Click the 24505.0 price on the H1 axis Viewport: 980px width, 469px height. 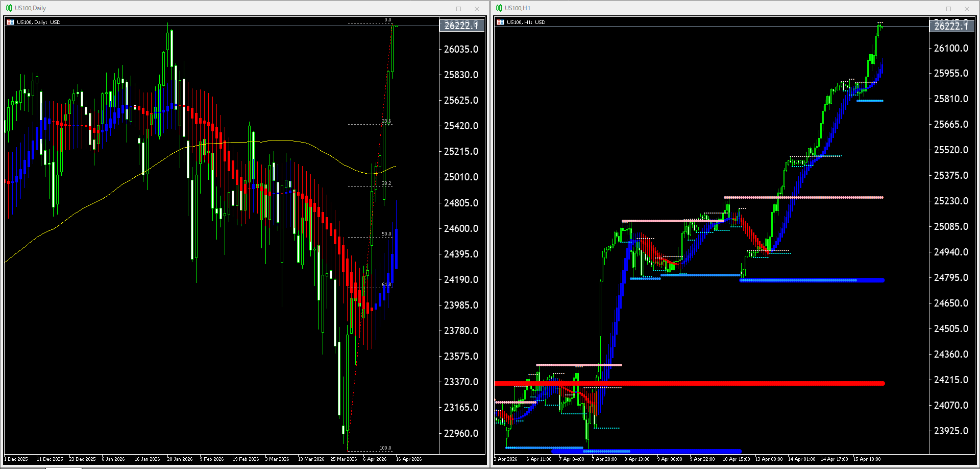[x=951, y=329]
